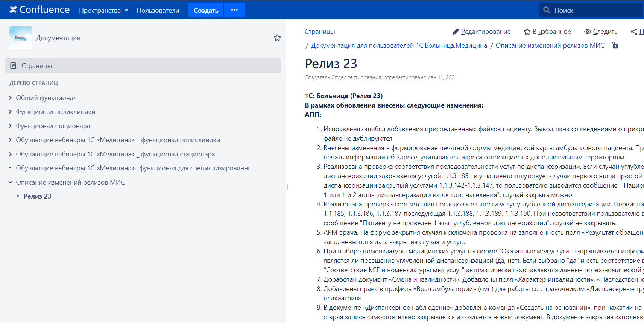644x323 pixels.
Task: Click the share icon in page toolbar
Action: [634, 32]
